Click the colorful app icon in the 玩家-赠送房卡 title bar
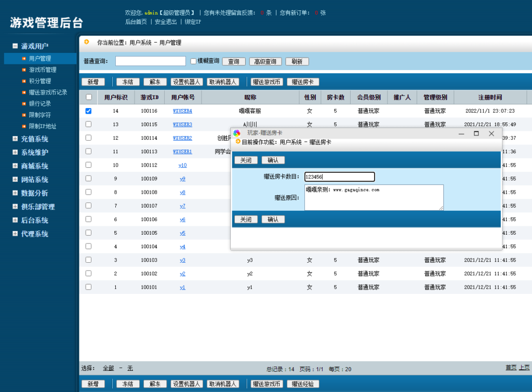The height and width of the screenshot is (392, 532). pos(236,133)
